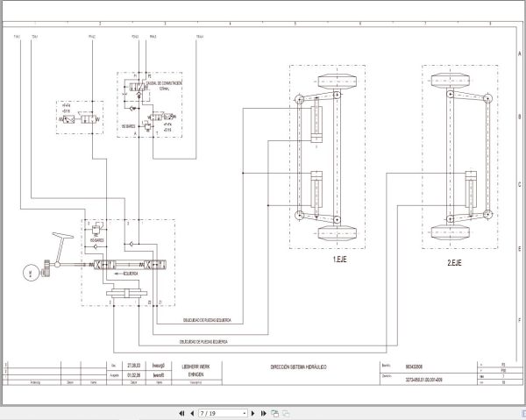Go to the next page

click(x=253, y=413)
